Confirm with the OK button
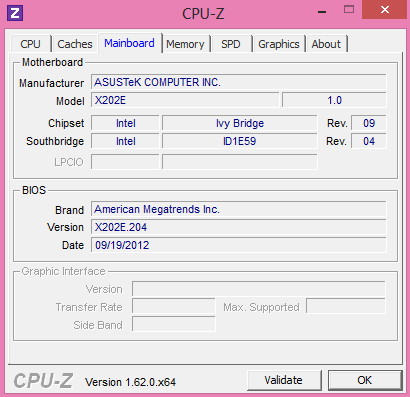 (365, 380)
